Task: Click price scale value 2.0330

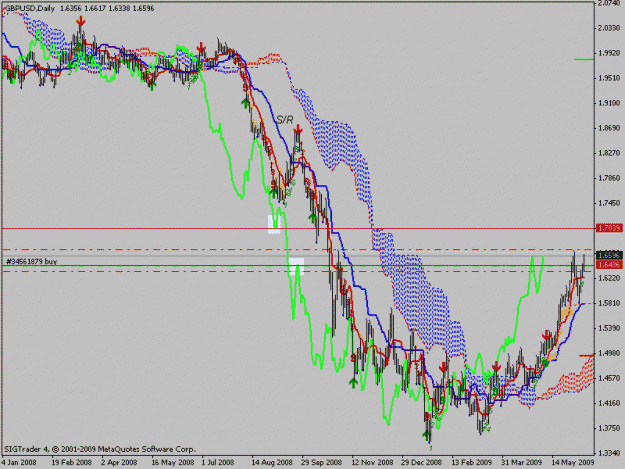Action: (609, 28)
